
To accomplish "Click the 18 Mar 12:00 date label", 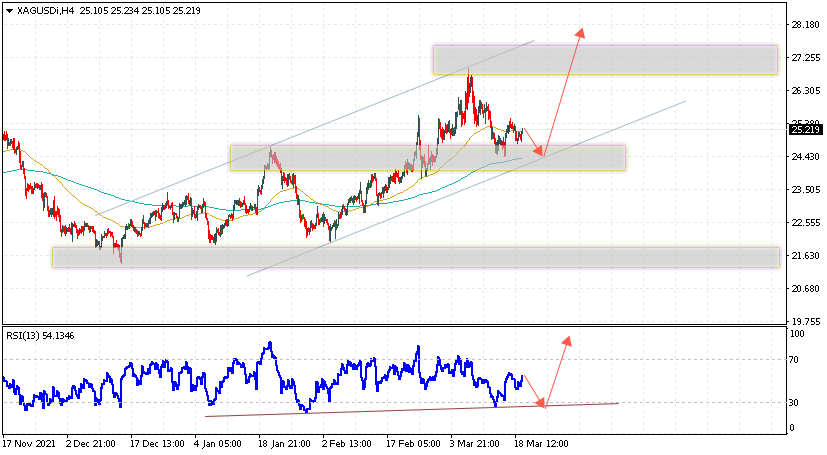I will coord(542,444).
